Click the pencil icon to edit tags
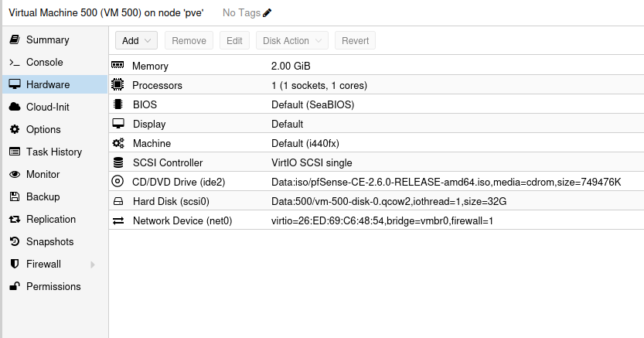644x338 pixels. (267, 13)
